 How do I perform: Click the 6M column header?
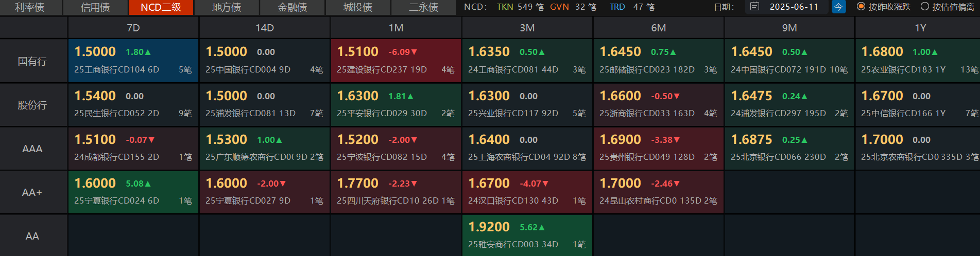[659, 28]
